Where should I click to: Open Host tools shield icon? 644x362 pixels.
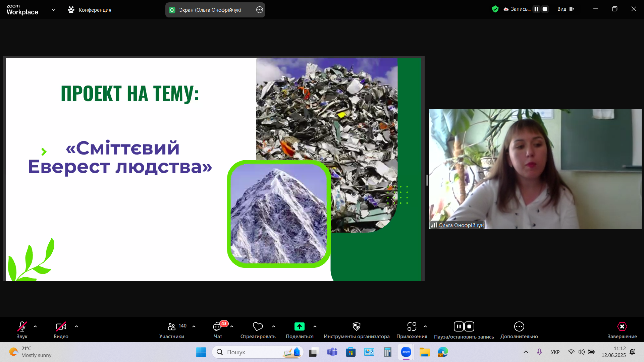356,326
